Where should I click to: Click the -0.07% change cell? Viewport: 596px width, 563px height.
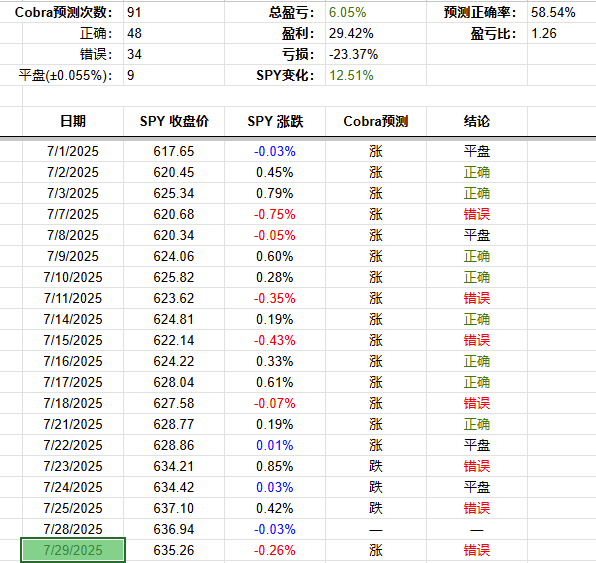tap(274, 403)
